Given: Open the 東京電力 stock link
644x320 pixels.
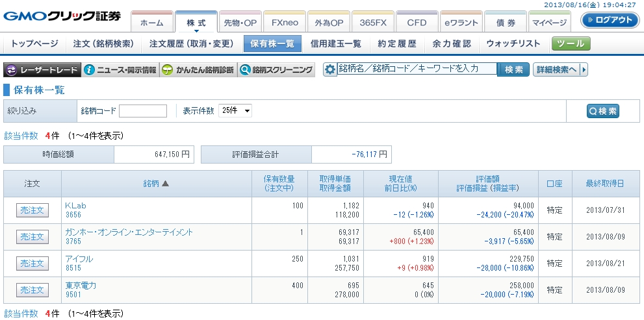Looking at the screenshot, I should tap(81, 286).
